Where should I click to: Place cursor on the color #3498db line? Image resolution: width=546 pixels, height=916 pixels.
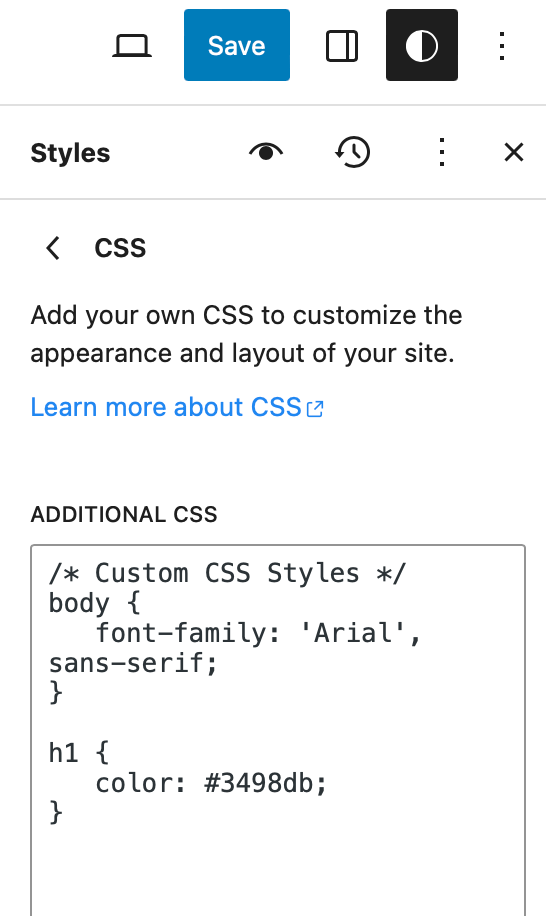click(211, 783)
